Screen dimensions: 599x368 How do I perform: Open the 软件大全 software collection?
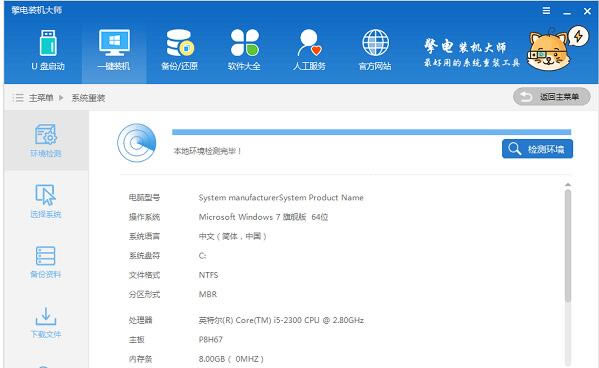(244, 50)
